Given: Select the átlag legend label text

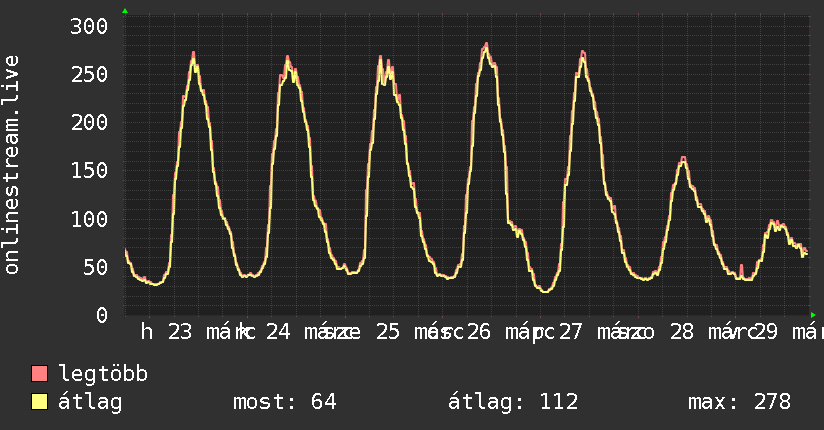Looking at the screenshot, I should (x=90, y=403).
